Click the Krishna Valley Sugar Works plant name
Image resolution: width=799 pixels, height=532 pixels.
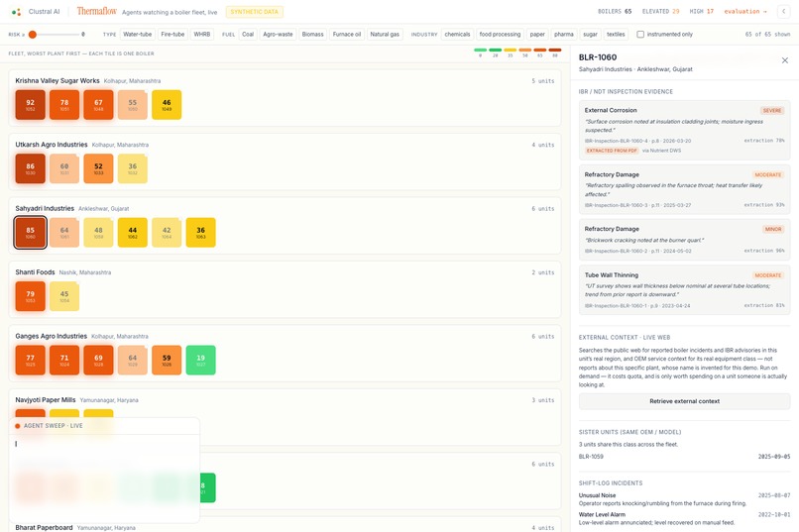click(x=57, y=80)
